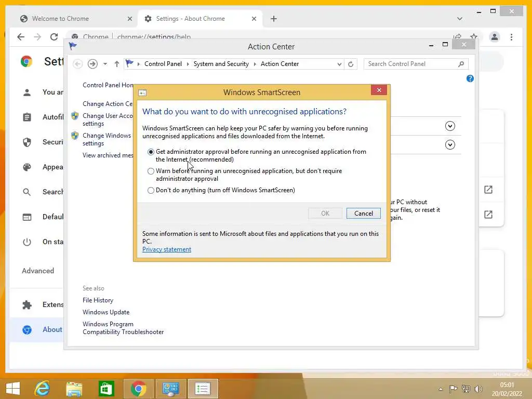This screenshot has width=532, height=399.
Task: Click Cancel in the SmartScreen dialog
Action: (x=363, y=214)
